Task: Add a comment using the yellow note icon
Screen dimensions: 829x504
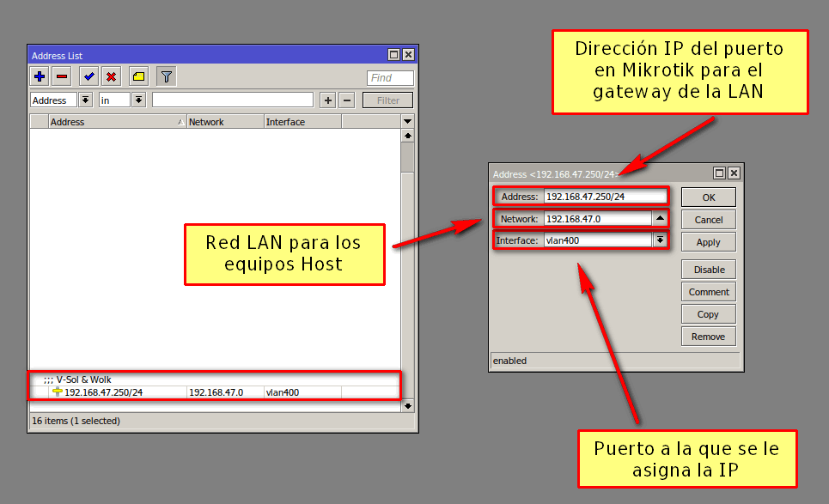Action: point(138,76)
